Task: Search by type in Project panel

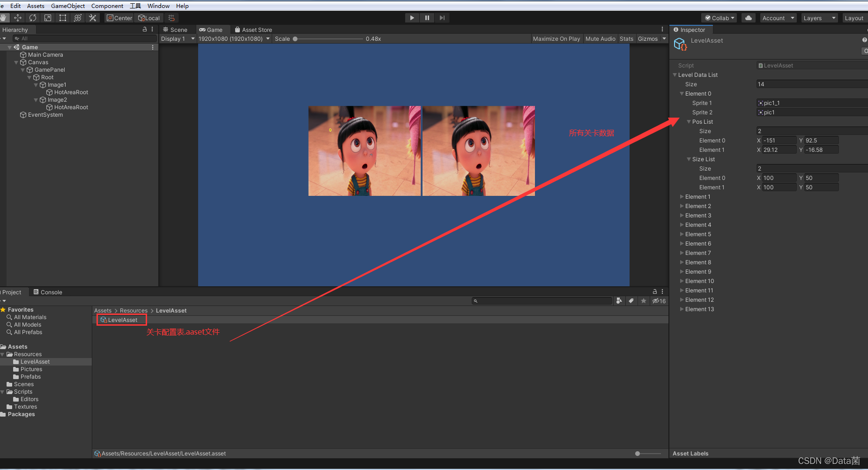Action: [x=619, y=301]
